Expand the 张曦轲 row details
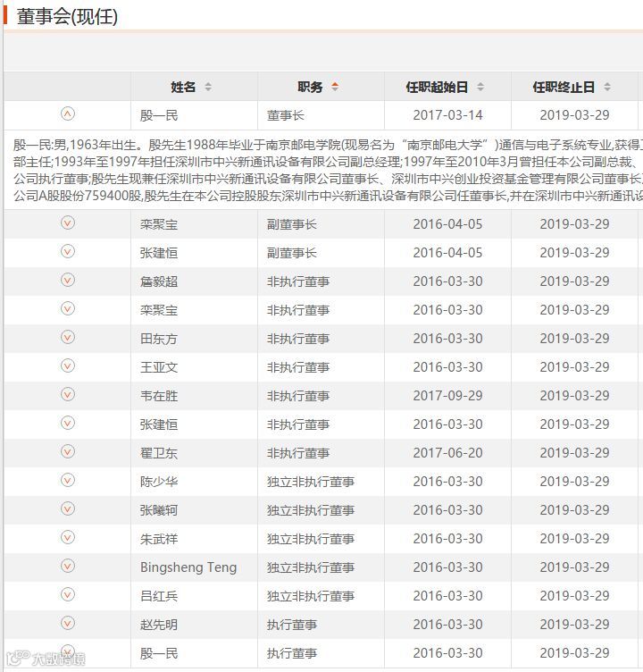Viewport: 643px width, 672px height. [67, 508]
